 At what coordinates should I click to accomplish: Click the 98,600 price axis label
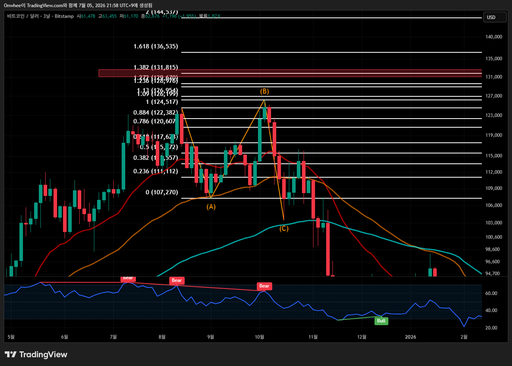(x=494, y=249)
